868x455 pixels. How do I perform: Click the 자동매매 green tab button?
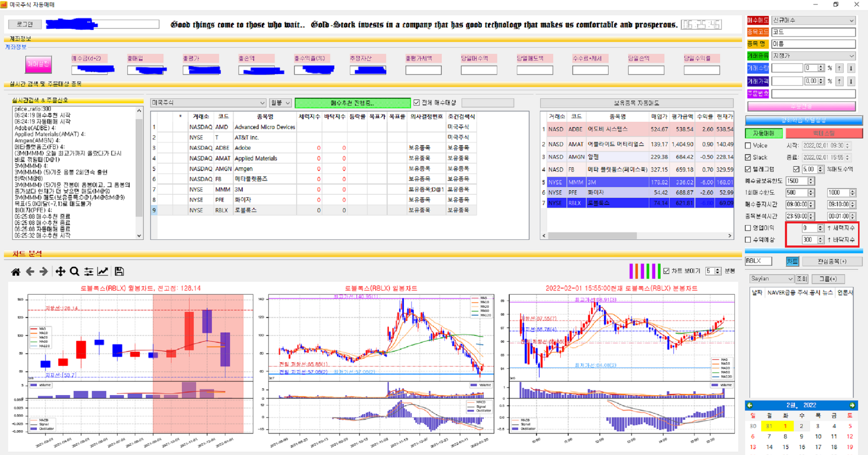point(763,133)
